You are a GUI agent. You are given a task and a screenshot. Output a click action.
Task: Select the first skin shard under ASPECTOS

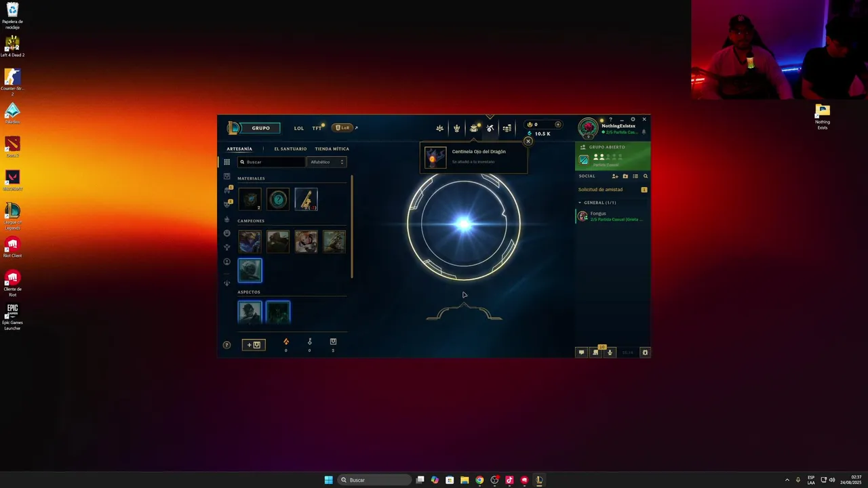(250, 312)
